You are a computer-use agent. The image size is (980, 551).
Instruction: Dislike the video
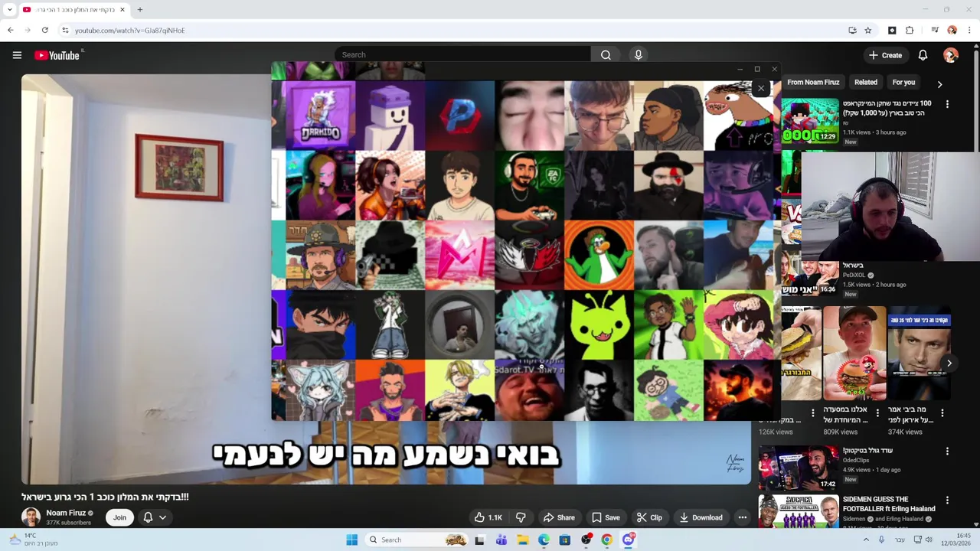point(521,517)
